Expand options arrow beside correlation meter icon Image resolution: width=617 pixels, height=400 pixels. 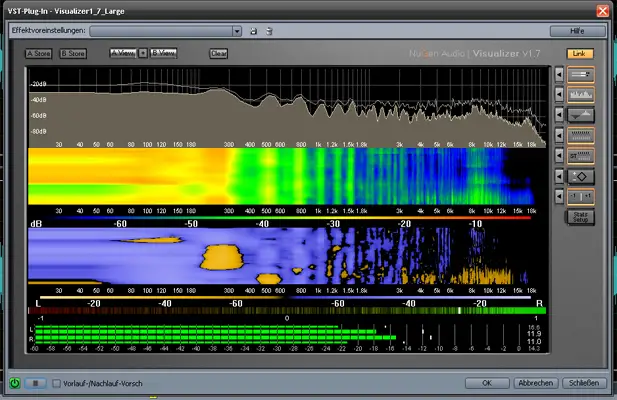559,196
